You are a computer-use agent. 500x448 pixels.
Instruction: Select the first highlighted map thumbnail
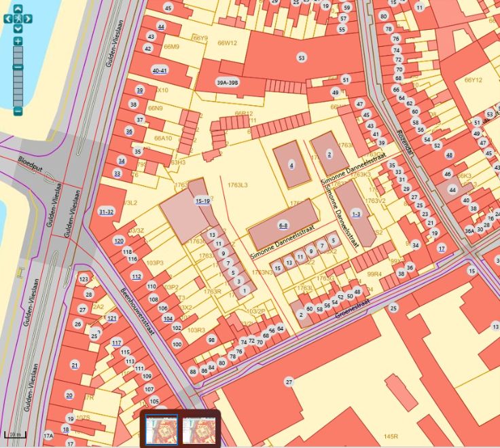(x=162, y=430)
